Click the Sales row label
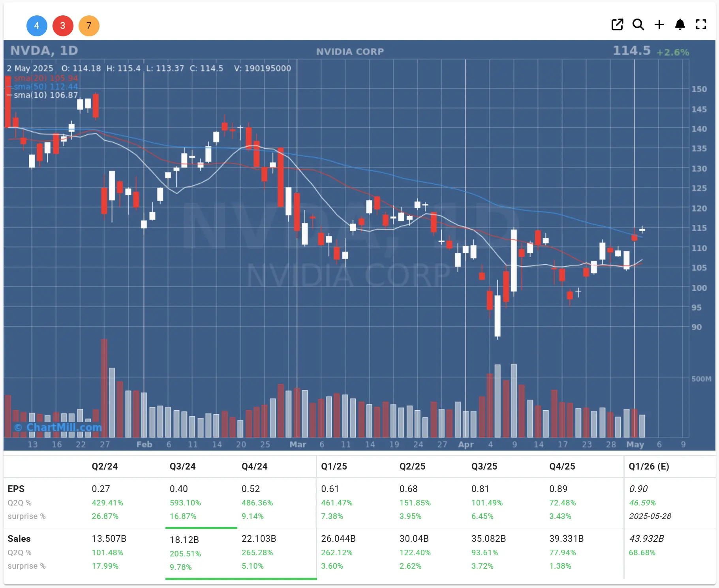The width and height of the screenshot is (719, 588). click(19, 539)
